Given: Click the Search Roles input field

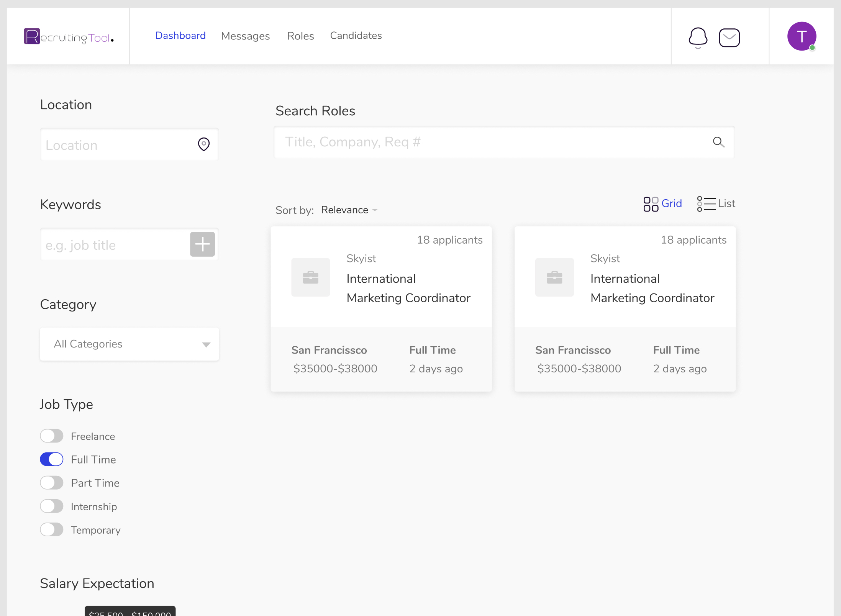Looking at the screenshot, I should pos(494,142).
